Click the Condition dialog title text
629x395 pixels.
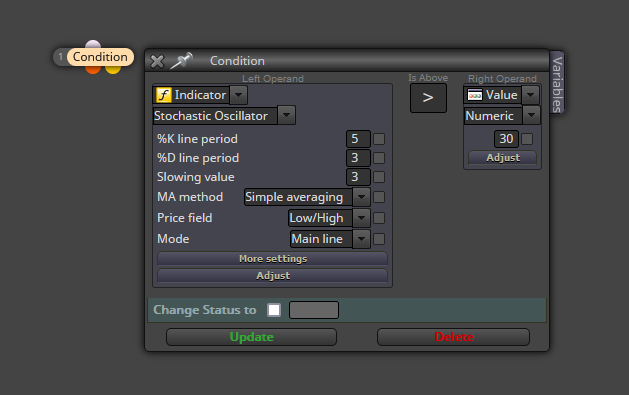(x=237, y=61)
